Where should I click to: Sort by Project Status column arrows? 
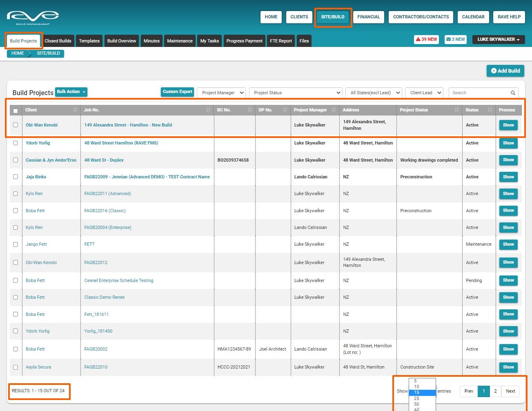tap(456, 110)
